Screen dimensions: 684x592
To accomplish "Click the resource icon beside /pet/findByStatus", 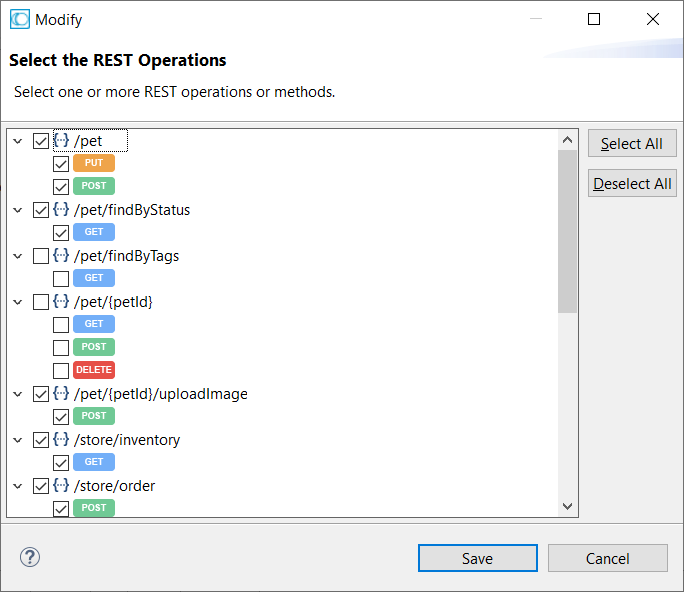I will [x=61, y=210].
